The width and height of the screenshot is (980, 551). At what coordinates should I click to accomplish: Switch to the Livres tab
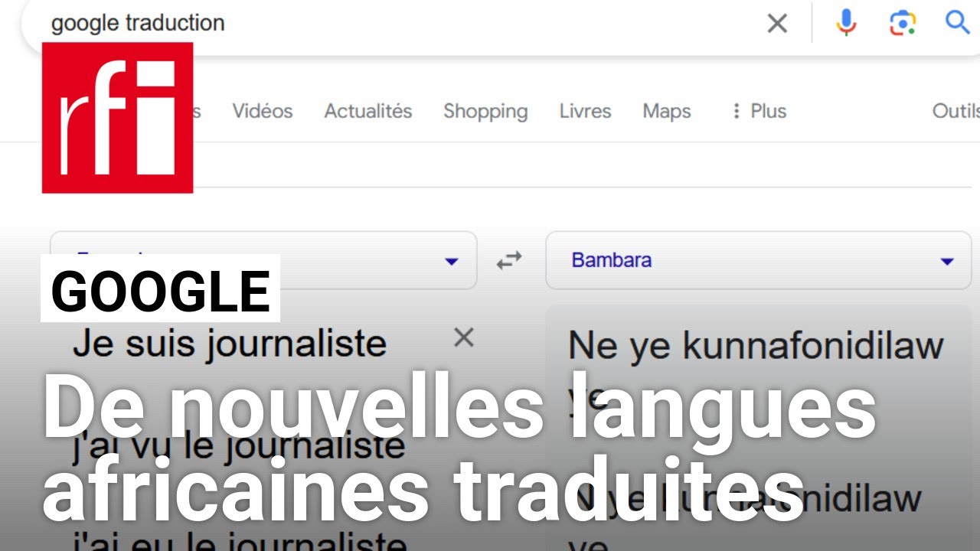(585, 111)
